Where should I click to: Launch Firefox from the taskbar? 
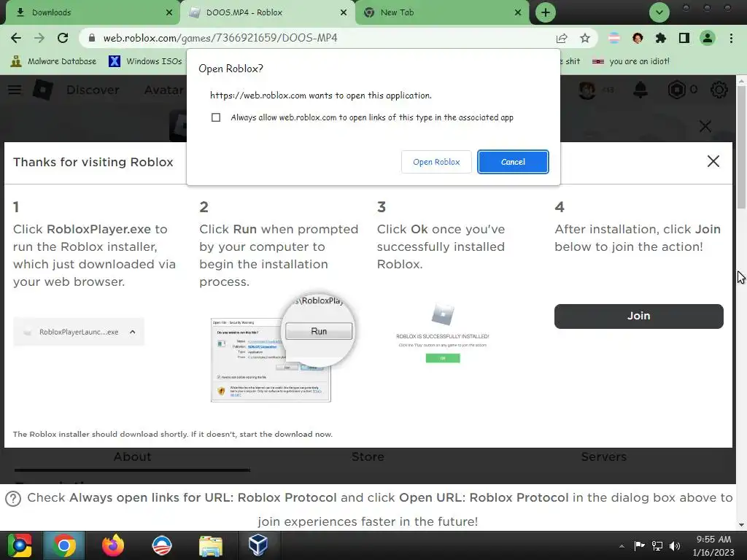point(113,545)
